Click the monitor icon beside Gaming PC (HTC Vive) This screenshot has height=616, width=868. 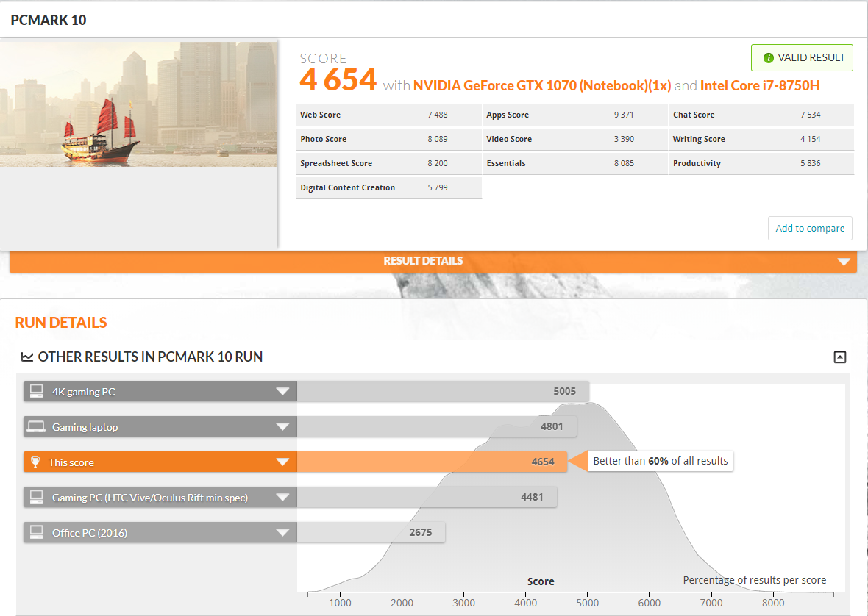pos(37,497)
